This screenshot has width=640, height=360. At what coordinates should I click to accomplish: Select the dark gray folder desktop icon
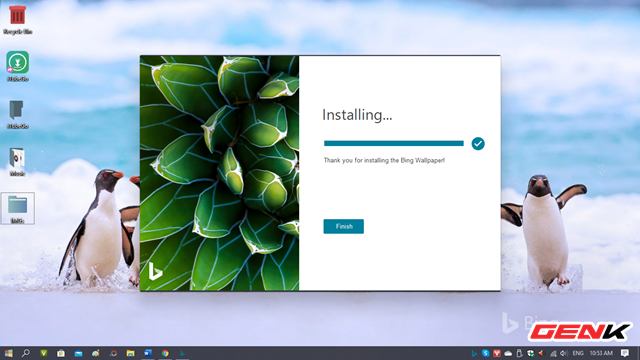(17, 114)
